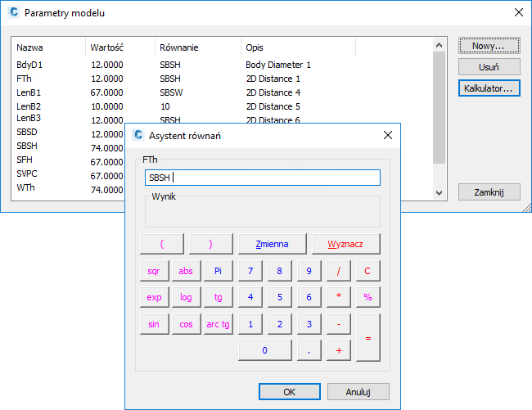Select the BdyD1 parameter row
Viewport: 532px width, 410px height.
tap(223, 65)
